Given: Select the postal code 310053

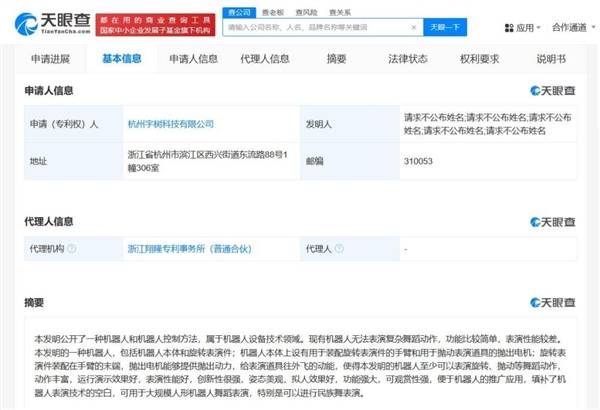Looking at the screenshot, I should [x=418, y=161].
